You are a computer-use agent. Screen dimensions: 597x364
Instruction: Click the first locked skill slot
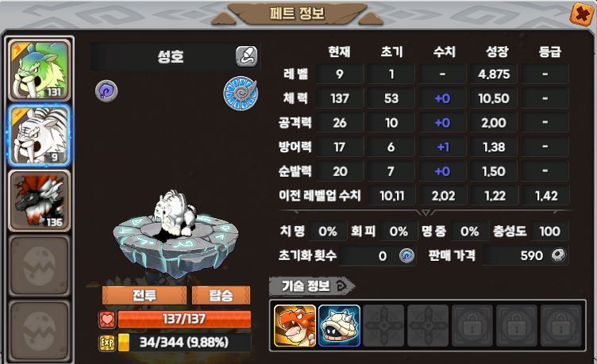[472, 325]
